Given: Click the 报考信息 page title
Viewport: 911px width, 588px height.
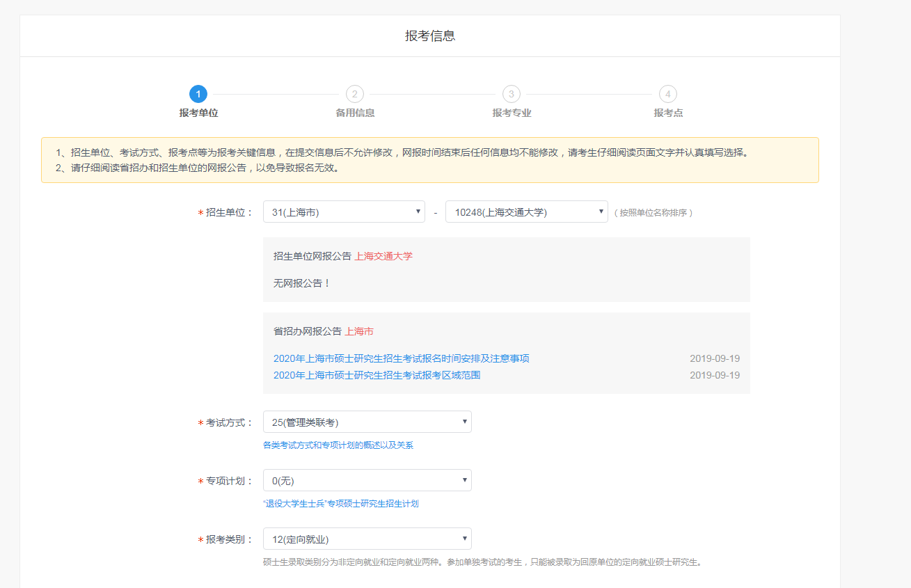Looking at the screenshot, I should click(430, 35).
